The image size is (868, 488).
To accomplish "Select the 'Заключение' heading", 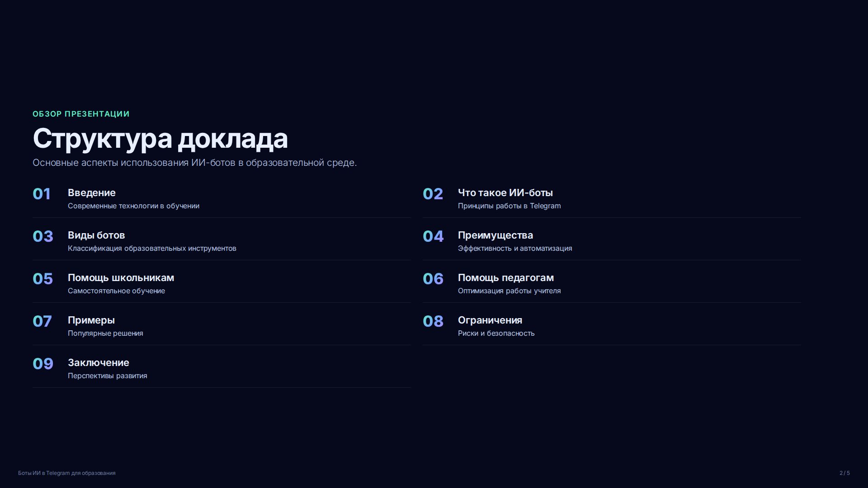I will pyautogui.click(x=99, y=363).
